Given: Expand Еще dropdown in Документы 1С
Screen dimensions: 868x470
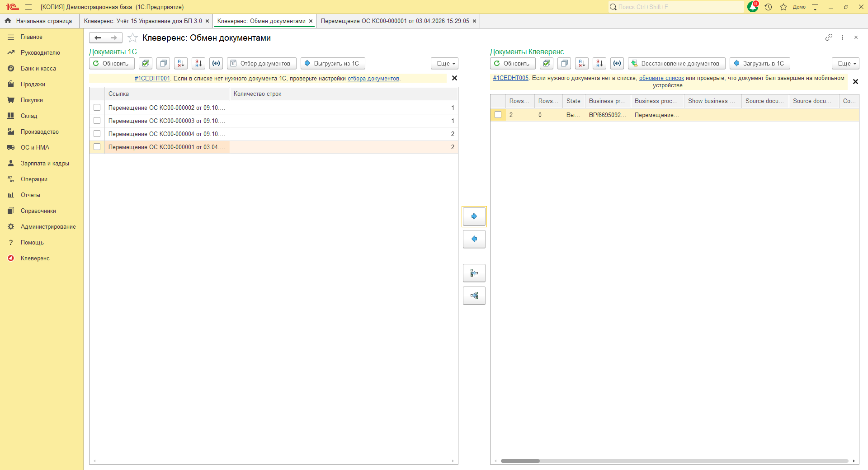Looking at the screenshot, I should [x=445, y=64].
